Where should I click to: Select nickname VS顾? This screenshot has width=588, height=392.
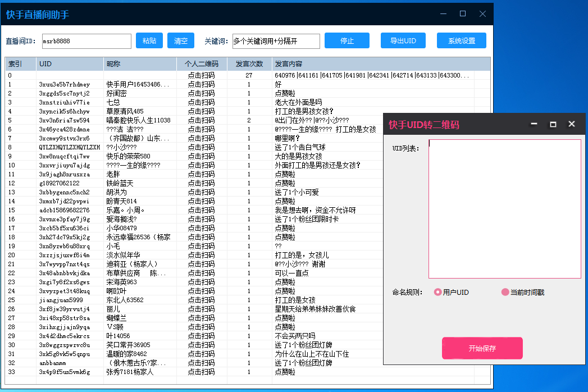(115, 327)
